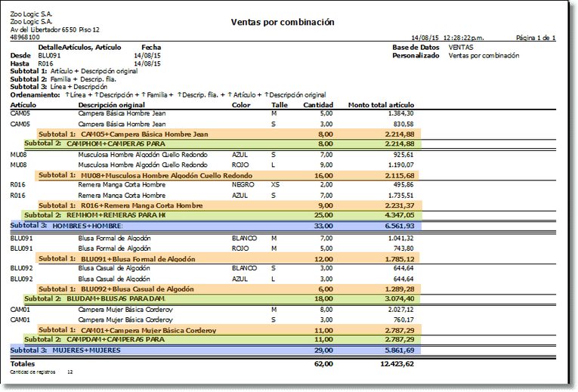
Task: Click the "Ventas por combinación" report title
Action: pos(283,23)
